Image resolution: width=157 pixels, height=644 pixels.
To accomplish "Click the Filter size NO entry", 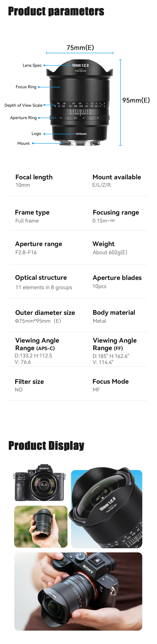I will (x=29, y=385).
